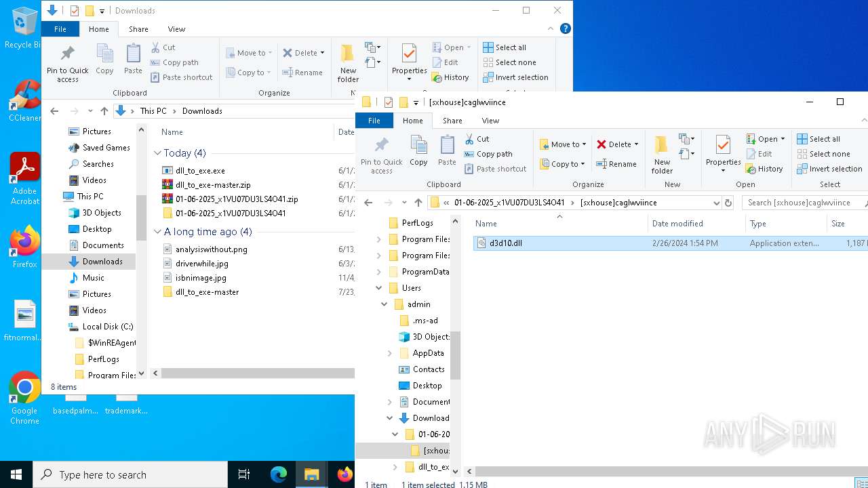The height and width of the screenshot is (488, 868).
Task: Click History in the front window ribbon
Action: (x=764, y=169)
